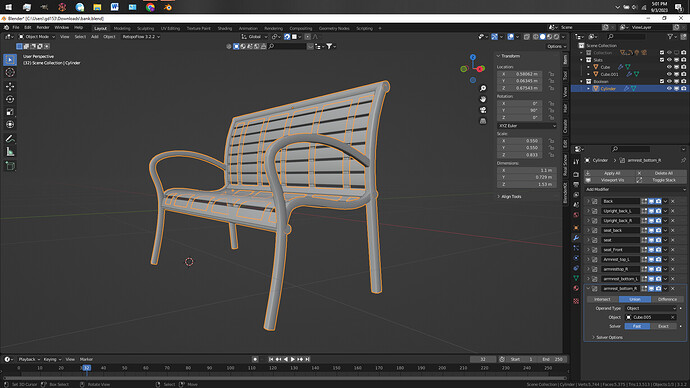Select the Add Cube tool

10,166
